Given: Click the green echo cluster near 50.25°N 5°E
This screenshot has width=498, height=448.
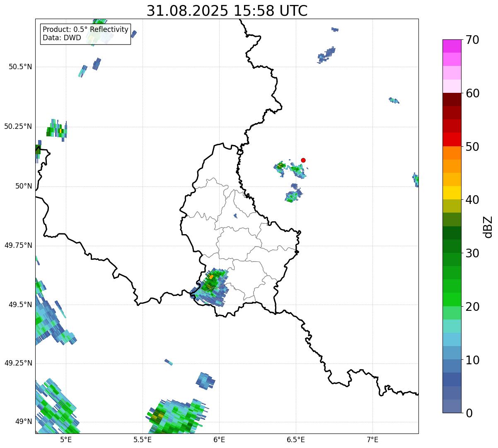Looking at the screenshot, I should (57, 130).
